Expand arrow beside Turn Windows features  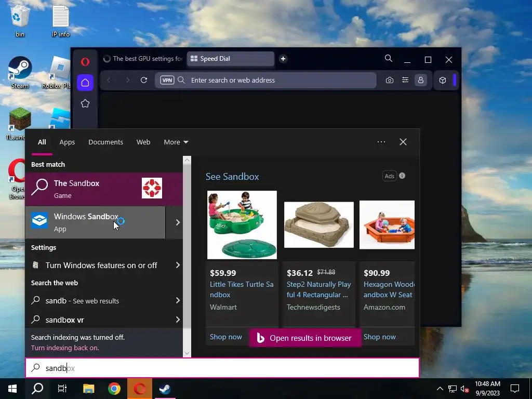tap(178, 265)
